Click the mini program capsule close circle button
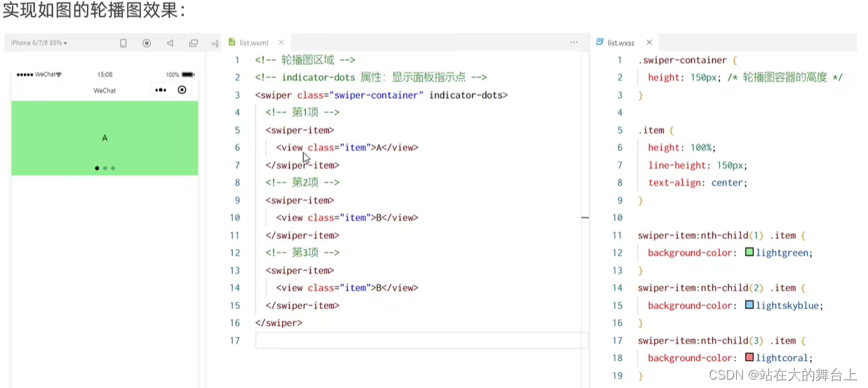This screenshot has height=388, width=868. pyautogui.click(x=182, y=90)
